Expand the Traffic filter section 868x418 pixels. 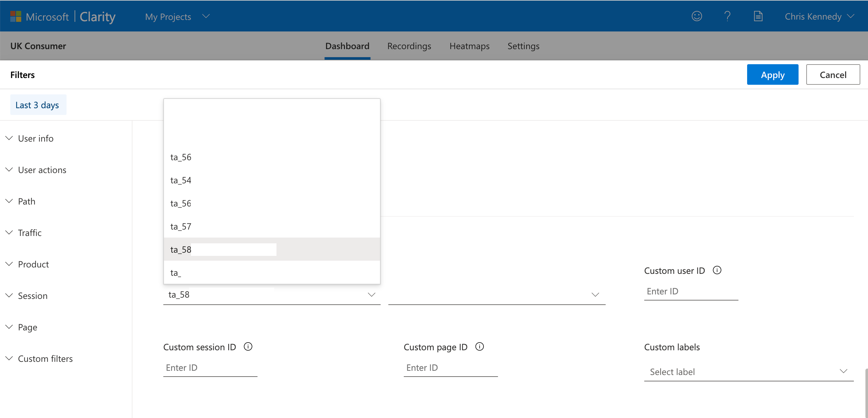pos(30,232)
